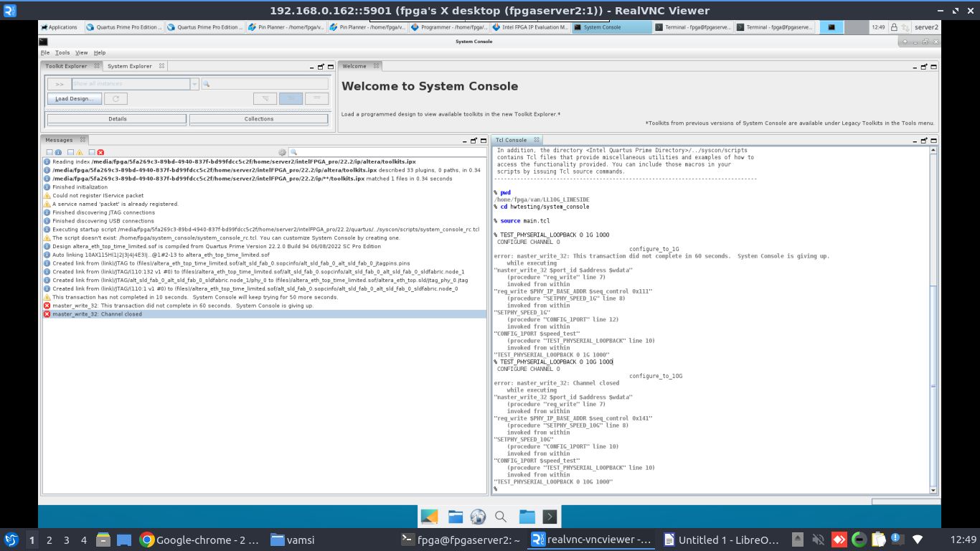Click the >> expand button in Toolkit Explorer

pos(60,84)
